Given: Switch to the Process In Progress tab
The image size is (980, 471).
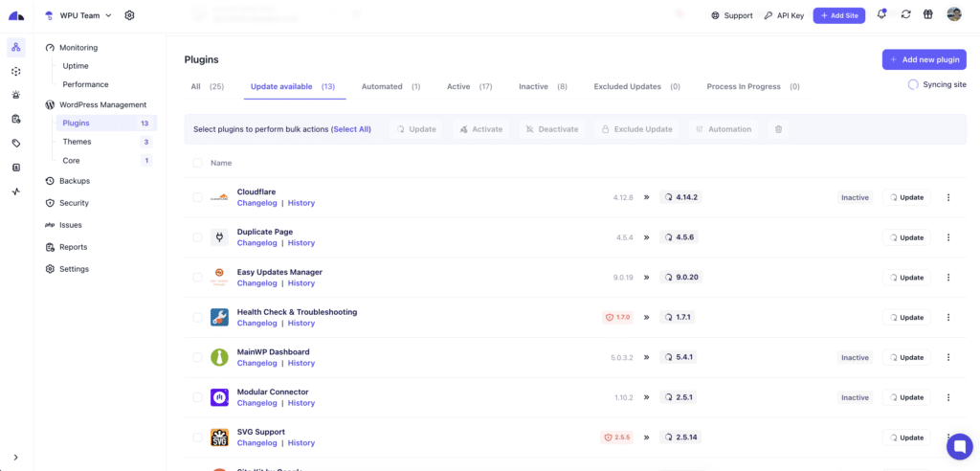Looking at the screenshot, I should tap(753, 87).
